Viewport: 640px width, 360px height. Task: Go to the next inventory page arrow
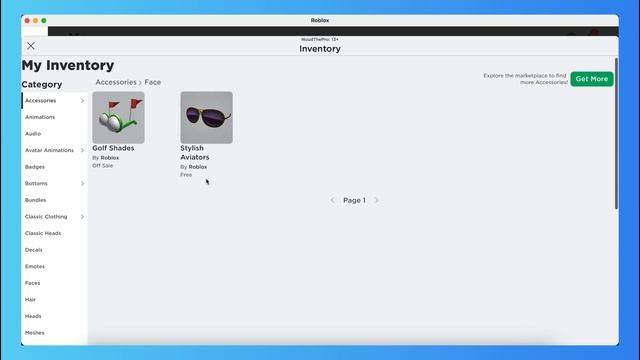click(x=376, y=200)
